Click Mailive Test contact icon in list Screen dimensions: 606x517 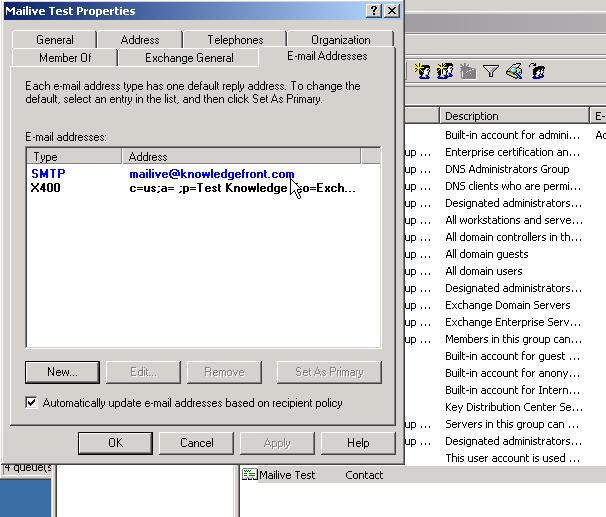point(249,474)
